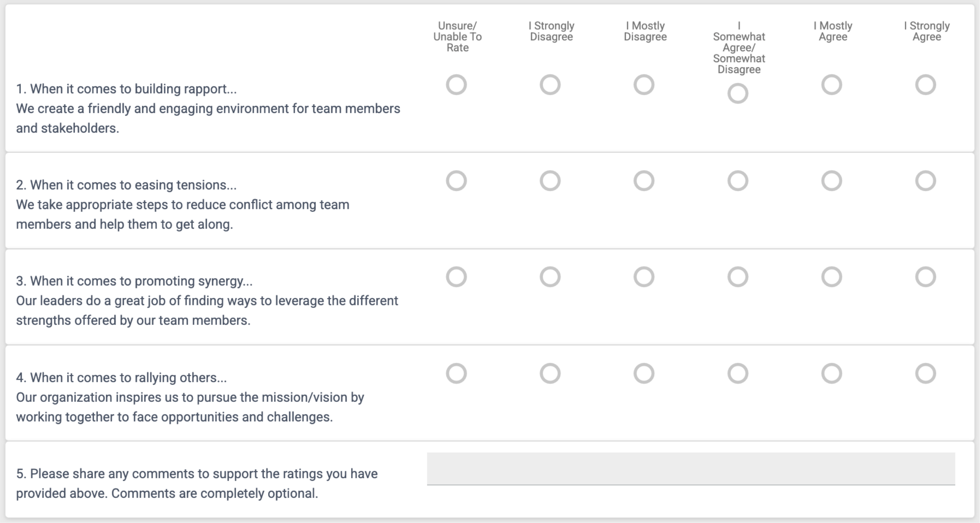Select Strongly Disagree for rallying others question
Screen dimensions: 980x523
click(x=550, y=374)
